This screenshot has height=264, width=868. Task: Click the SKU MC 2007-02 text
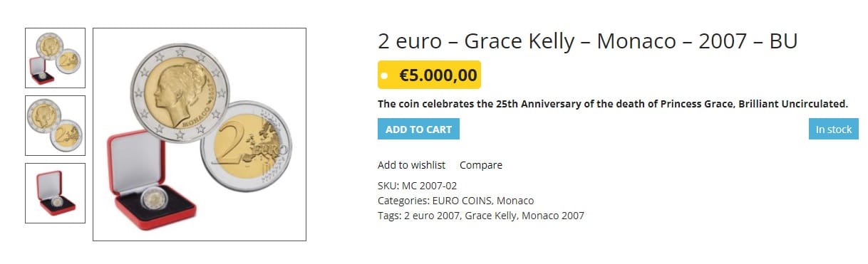pyautogui.click(x=417, y=186)
